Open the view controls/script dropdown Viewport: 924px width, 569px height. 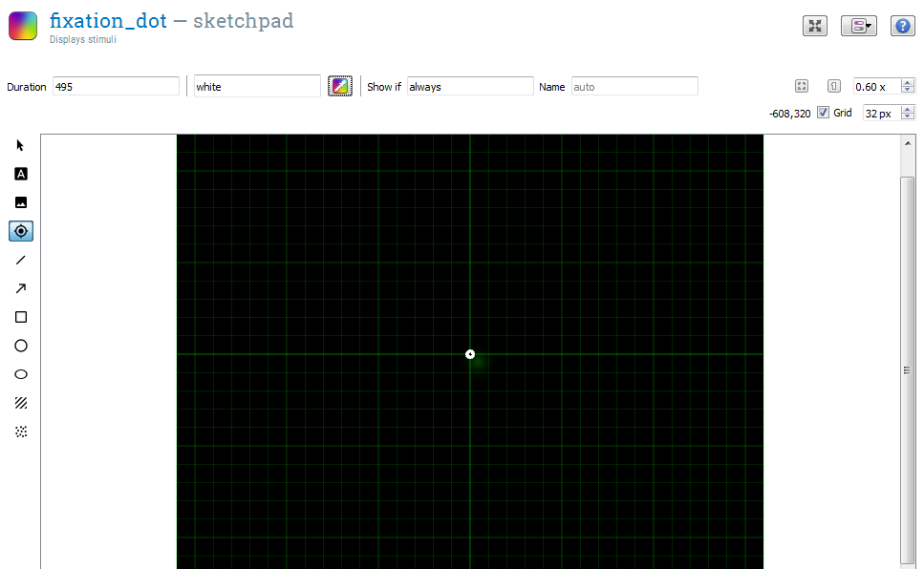[x=859, y=26]
